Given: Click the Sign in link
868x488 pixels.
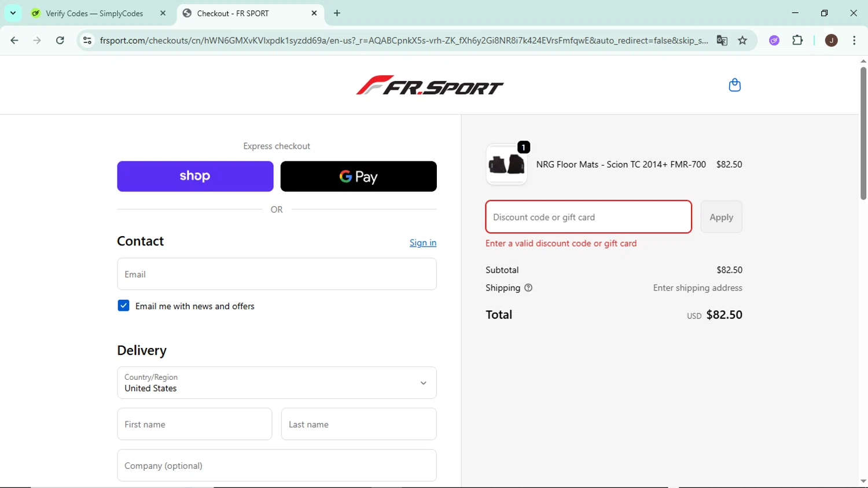Looking at the screenshot, I should coord(423,243).
